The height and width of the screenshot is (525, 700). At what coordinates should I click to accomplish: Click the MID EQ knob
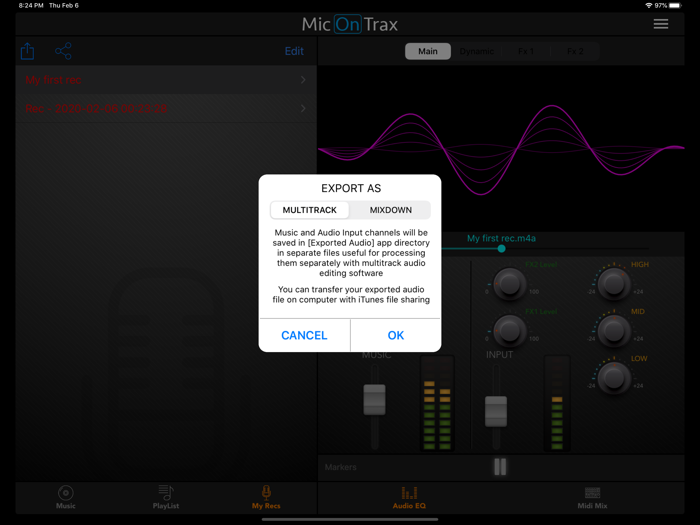(x=614, y=331)
